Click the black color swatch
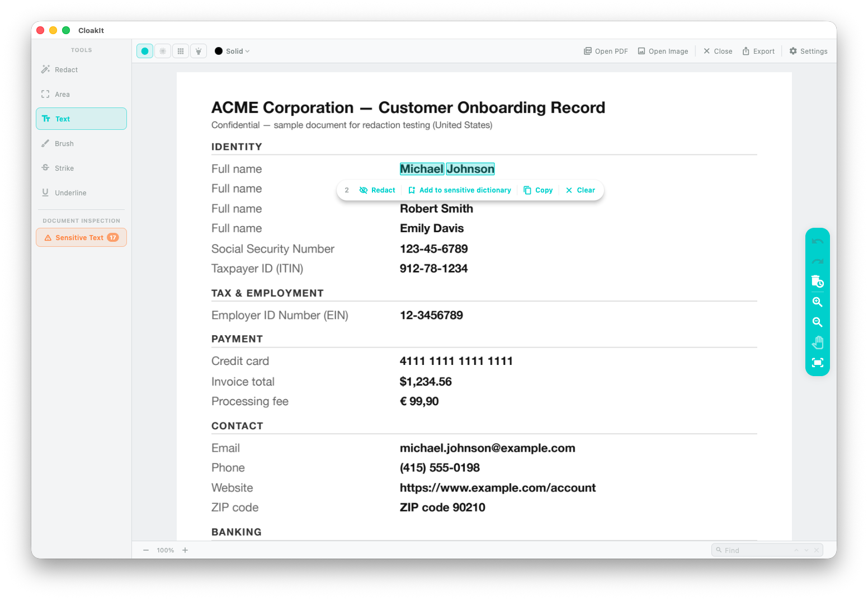This screenshot has height=600, width=868. [219, 51]
